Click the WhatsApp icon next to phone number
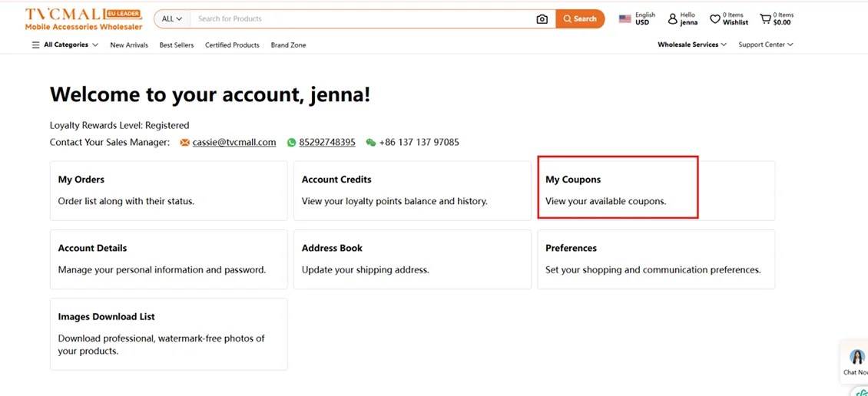The image size is (868, 396). click(x=291, y=143)
